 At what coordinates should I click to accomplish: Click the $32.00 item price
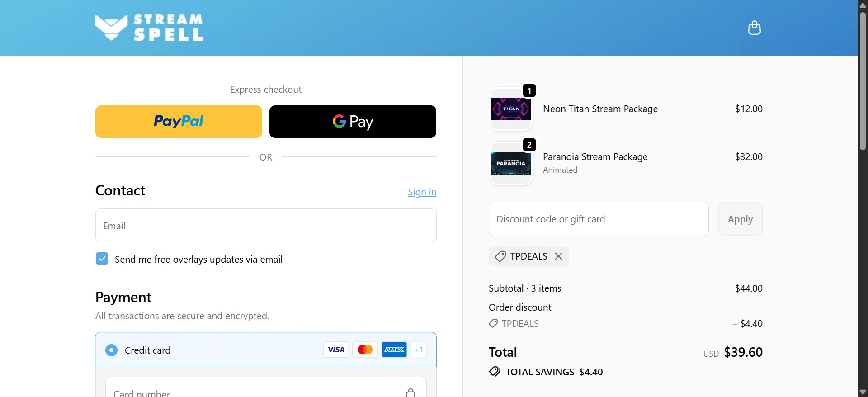coord(749,157)
